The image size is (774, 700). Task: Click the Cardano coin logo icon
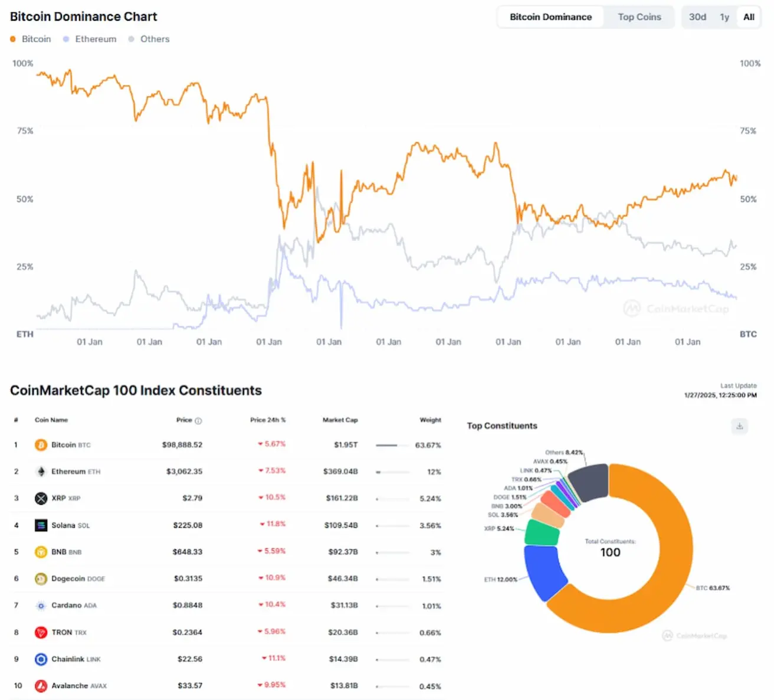coord(41,606)
